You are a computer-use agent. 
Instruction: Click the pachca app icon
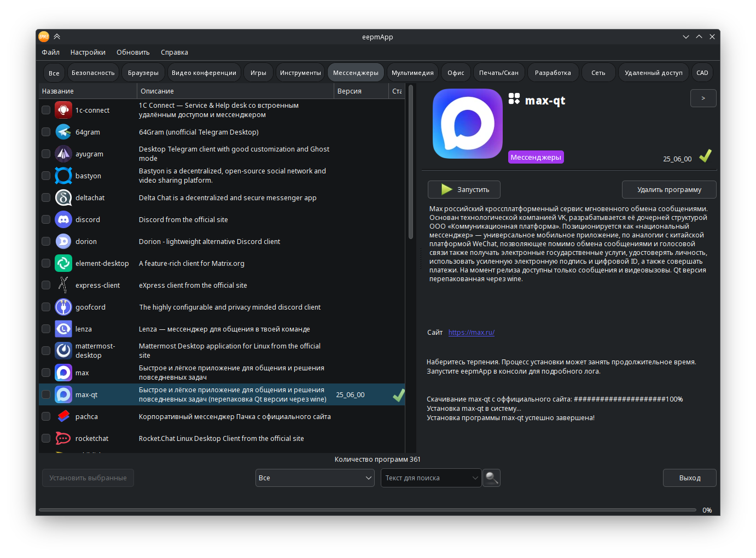pos(63,416)
